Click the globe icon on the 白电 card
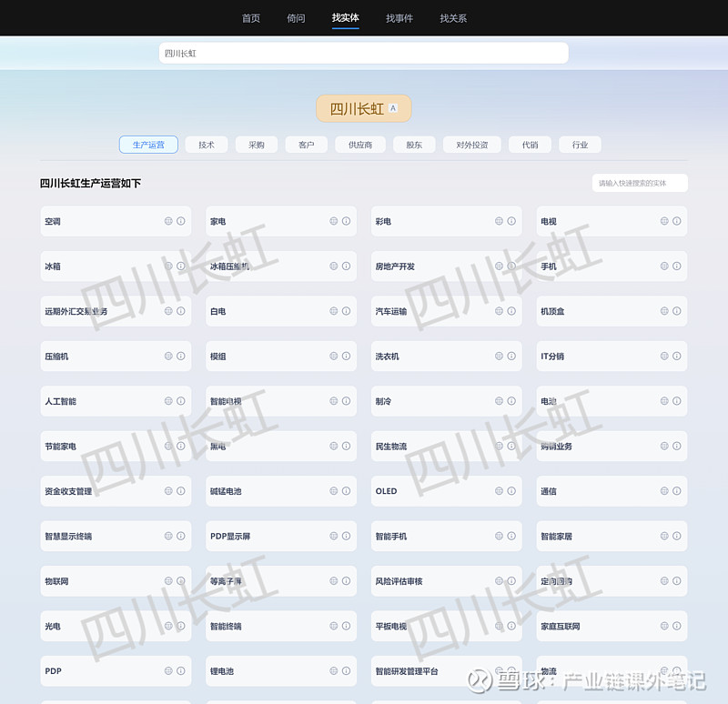This screenshot has height=704, width=728. [334, 311]
